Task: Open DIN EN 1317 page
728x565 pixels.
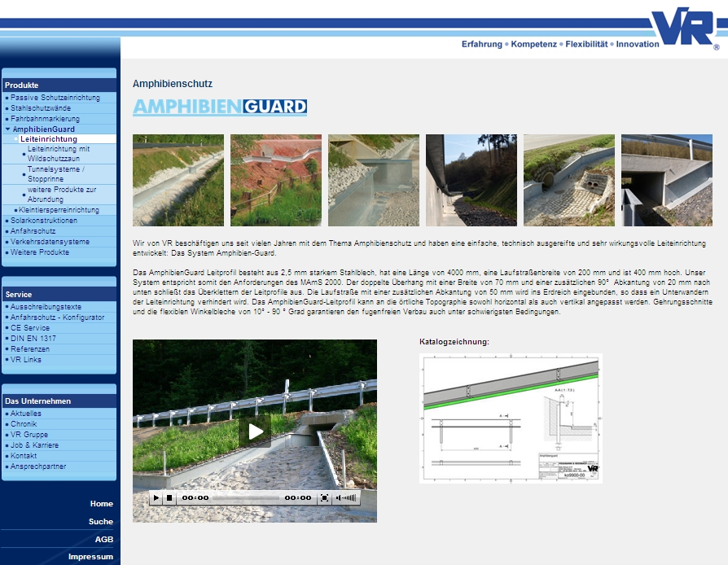Action: click(33, 339)
